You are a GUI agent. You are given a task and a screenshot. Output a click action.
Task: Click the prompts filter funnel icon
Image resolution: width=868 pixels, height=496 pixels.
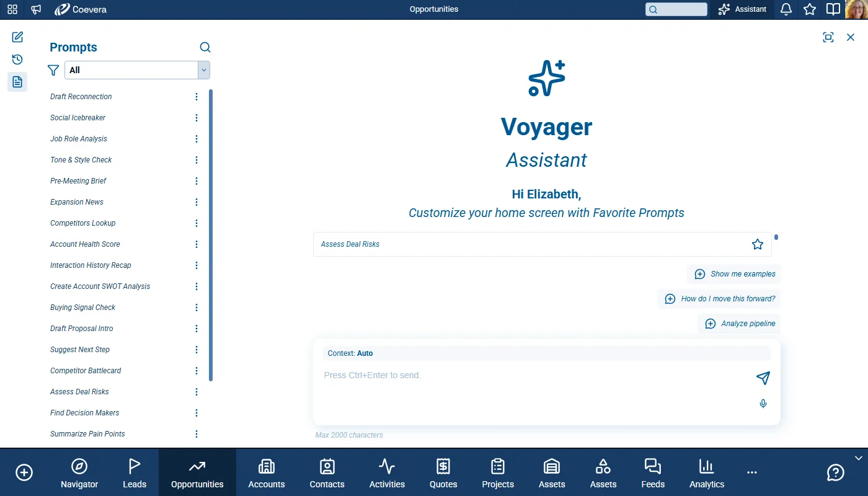(x=53, y=70)
